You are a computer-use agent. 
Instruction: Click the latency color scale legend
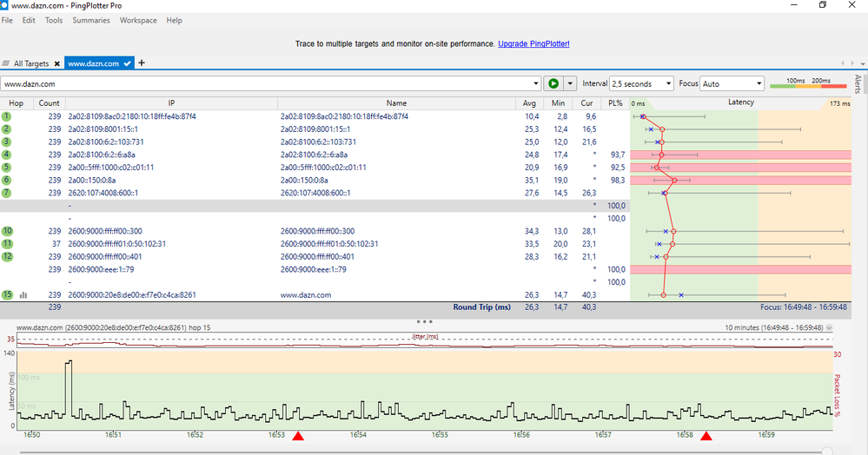808,83
